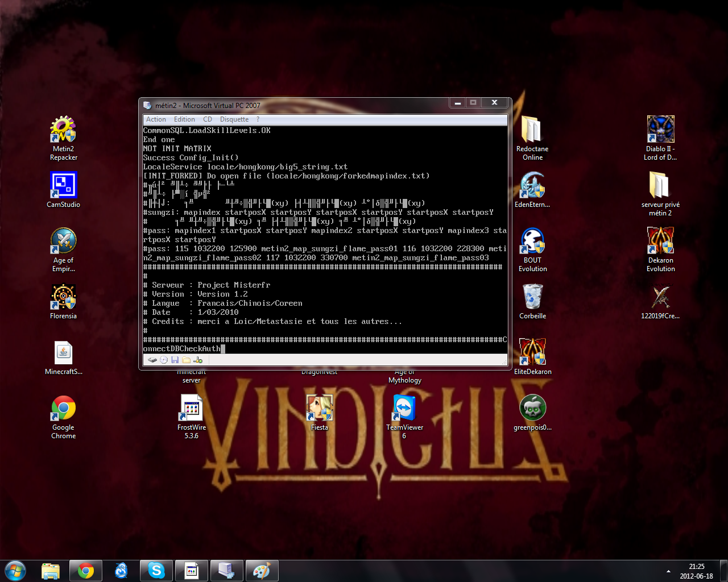This screenshot has height=582, width=728.
Task: Click the Virtual PC window title bar
Action: point(296,105)
